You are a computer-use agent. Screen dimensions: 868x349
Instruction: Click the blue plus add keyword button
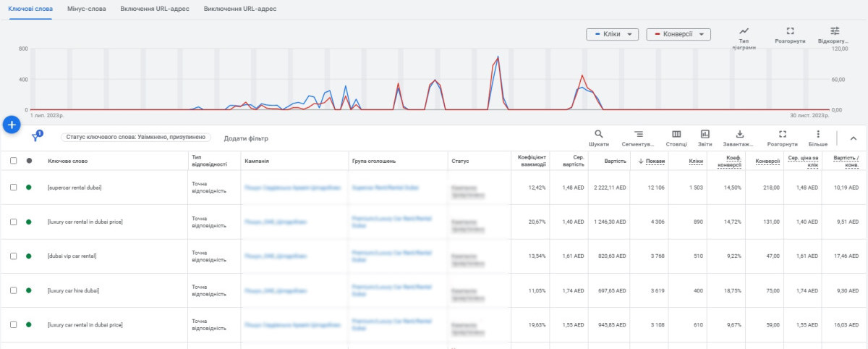click(x=12, y=125)
